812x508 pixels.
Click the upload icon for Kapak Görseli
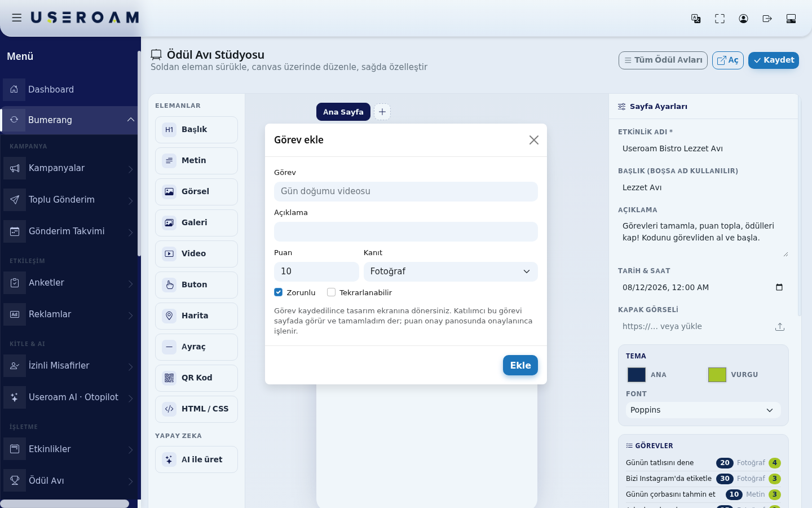pyautogui.click(x=780, y=327)
